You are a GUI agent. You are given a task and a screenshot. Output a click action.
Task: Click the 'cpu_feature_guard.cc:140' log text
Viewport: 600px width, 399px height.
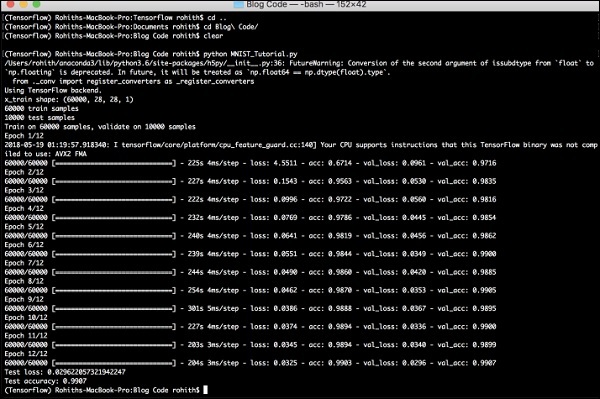tap(267, 145)
